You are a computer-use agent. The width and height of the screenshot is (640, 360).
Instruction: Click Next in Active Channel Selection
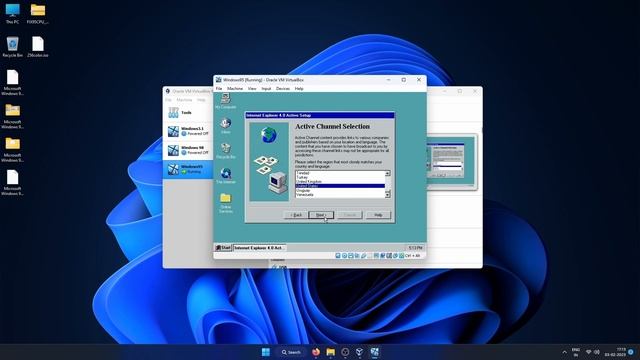321,215
